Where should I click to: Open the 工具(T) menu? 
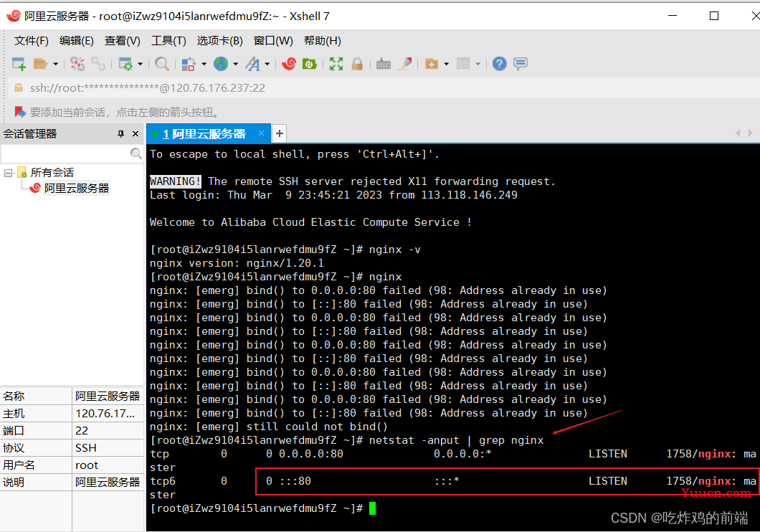(168, 41)
